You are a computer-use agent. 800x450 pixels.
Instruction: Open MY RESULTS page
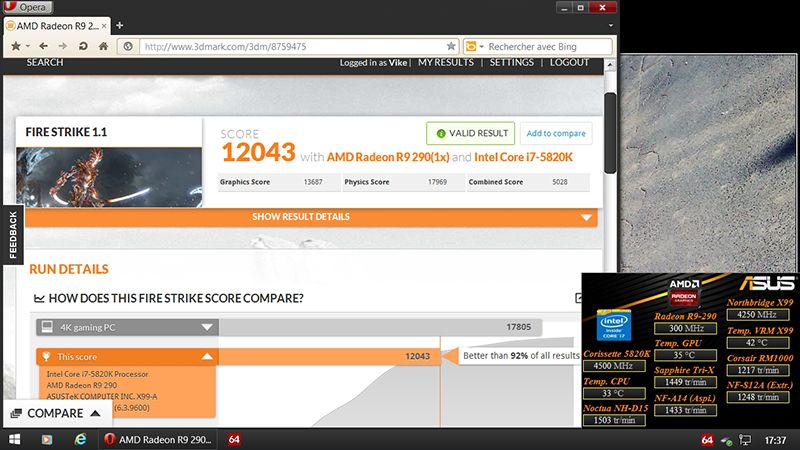[x=446, y=62]
